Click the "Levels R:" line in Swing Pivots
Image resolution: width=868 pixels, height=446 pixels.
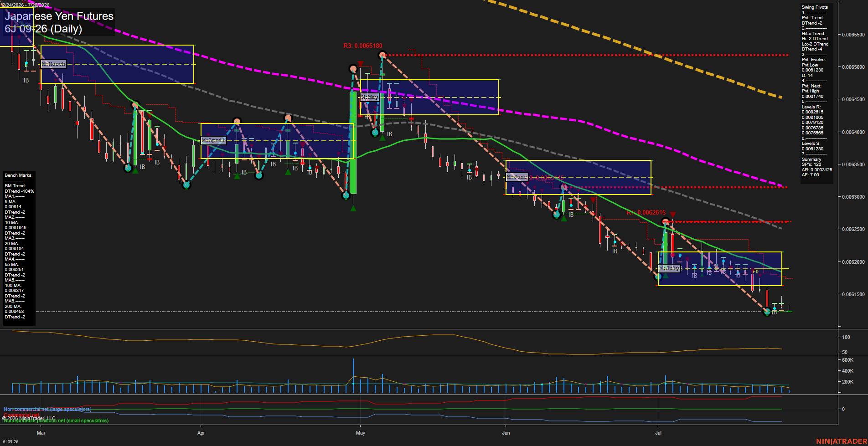pyautogui.click(x=811, y=107)
